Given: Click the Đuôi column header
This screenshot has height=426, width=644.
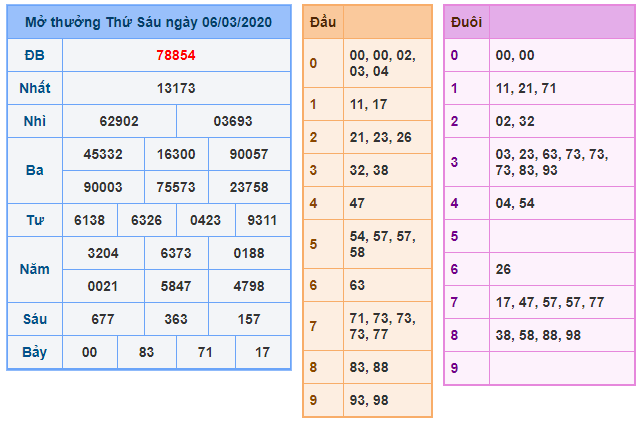Looking at the screenshot, I should click(x=466, y=21).
